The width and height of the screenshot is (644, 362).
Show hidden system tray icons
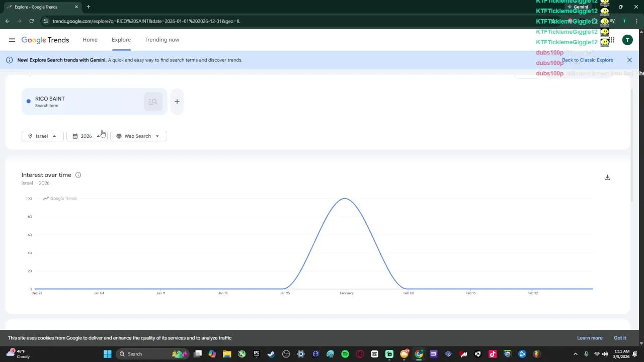click(x=576, y=354)
